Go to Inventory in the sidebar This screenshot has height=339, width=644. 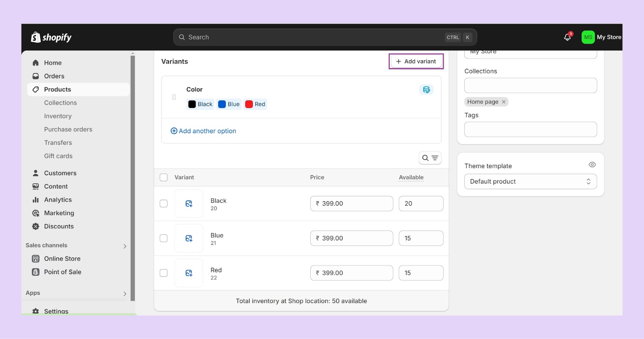[58, 116]
